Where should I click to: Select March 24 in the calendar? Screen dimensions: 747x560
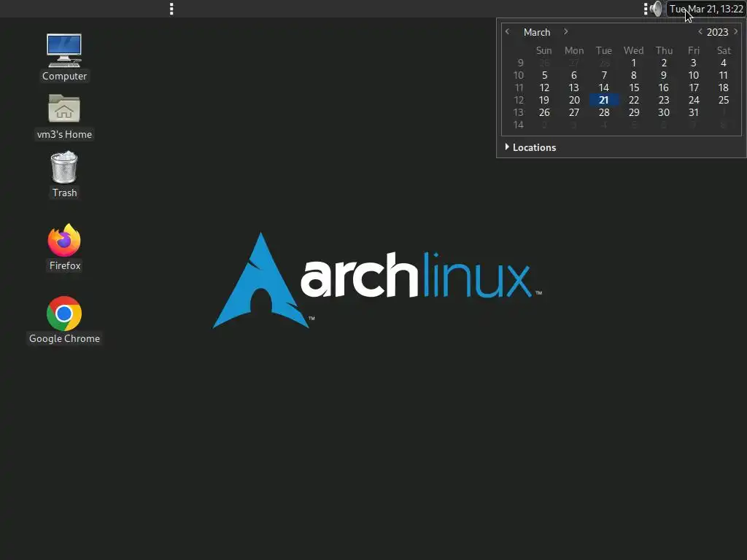coord(694,100)
